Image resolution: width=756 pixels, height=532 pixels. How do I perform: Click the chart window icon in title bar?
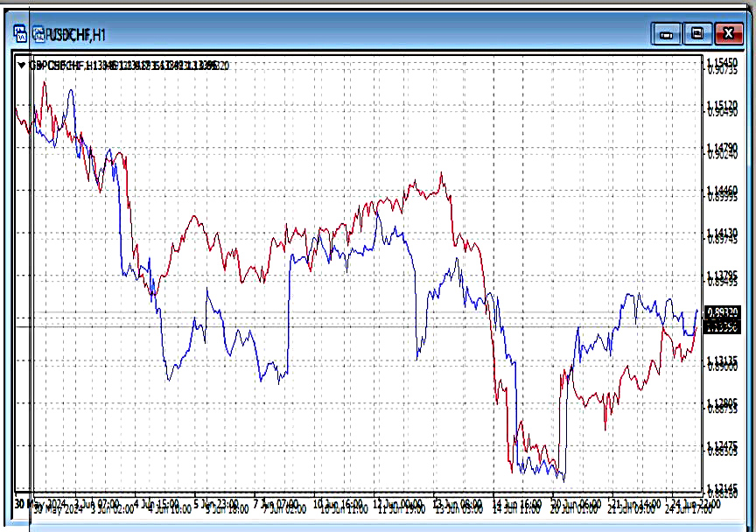click(x=20, y=34)
